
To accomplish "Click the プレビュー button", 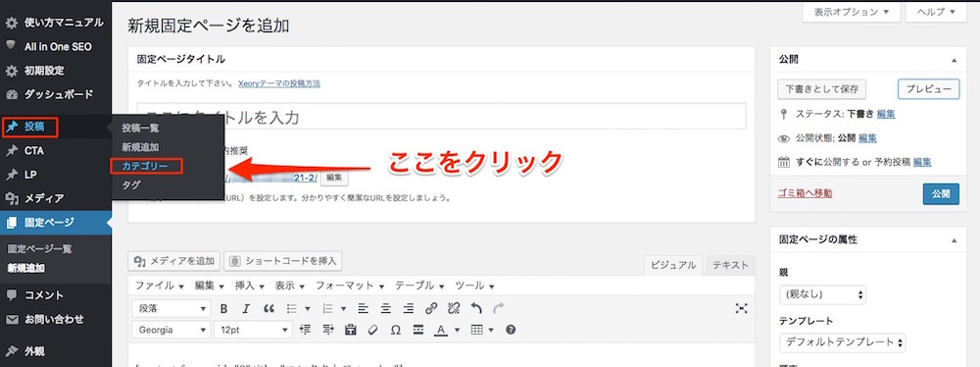I will coord(929,89).
